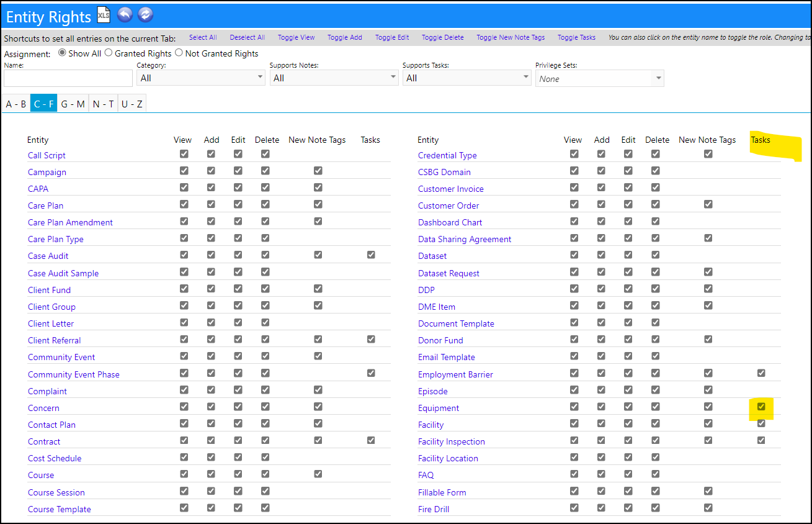Click the Cost Schedule entity name

click(55, 458)
